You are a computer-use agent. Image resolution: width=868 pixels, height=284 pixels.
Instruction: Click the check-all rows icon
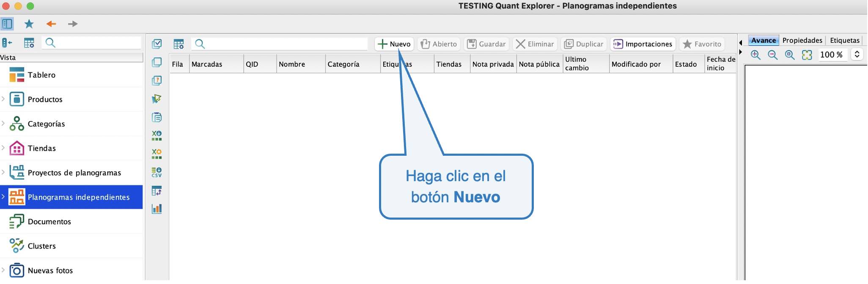[x=157, y=44]
